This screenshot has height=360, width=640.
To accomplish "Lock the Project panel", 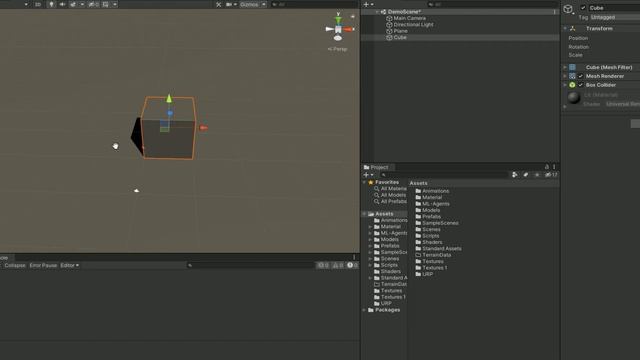I will coord(547,167).
